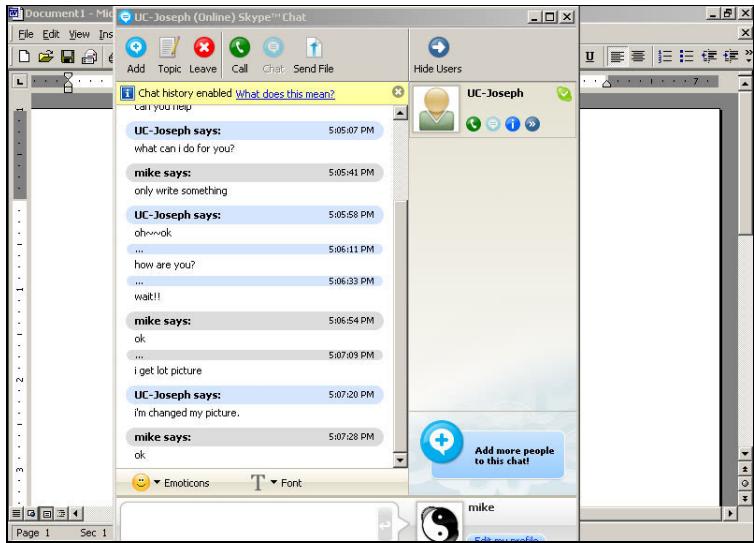Click the Send File icon

314,48
